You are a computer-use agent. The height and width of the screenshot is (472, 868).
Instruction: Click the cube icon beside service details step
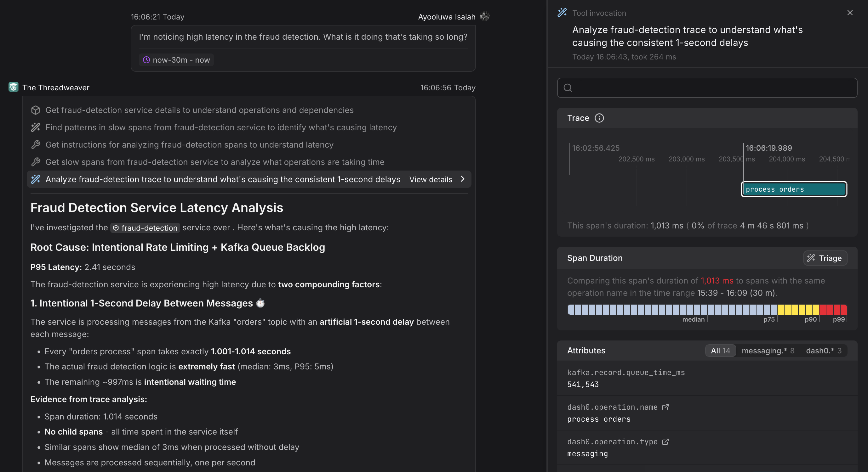[x=35, y=110]
